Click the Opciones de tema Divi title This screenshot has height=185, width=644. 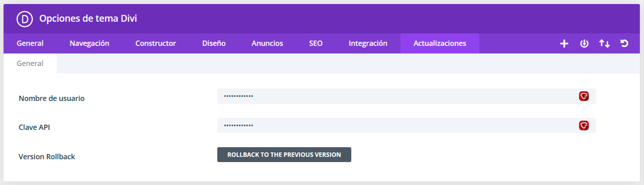click(x=88, y=18)
